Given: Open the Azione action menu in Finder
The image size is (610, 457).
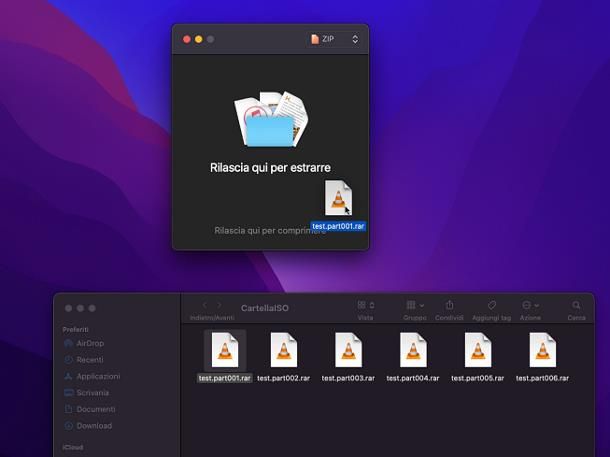Looking at the screenshot, I should point(530,305).
